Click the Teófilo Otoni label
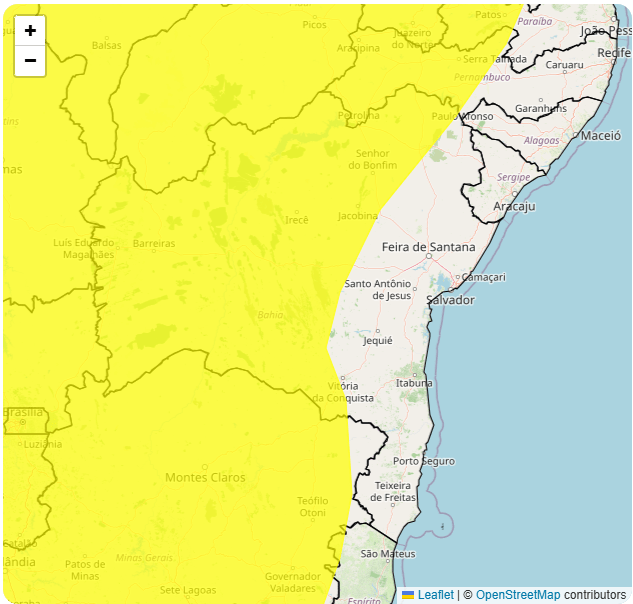The width and height of the screenshot is (633, 604). [312, 507]
